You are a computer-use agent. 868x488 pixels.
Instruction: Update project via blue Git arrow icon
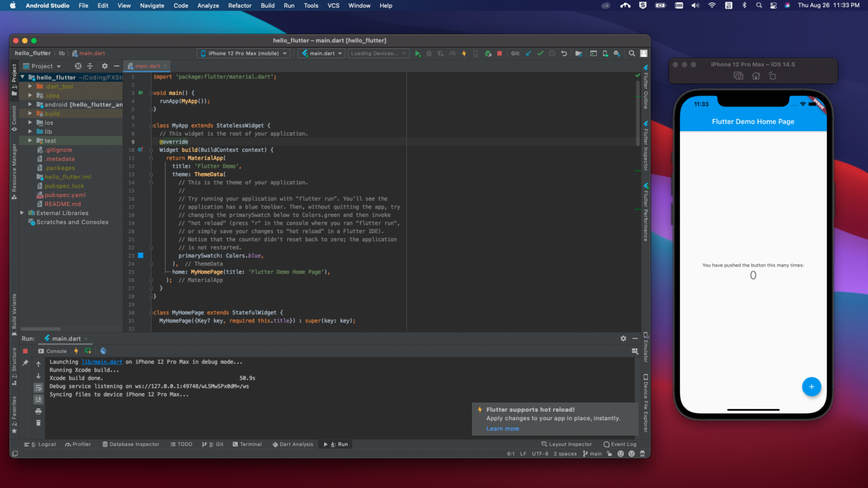coord(528,53)
